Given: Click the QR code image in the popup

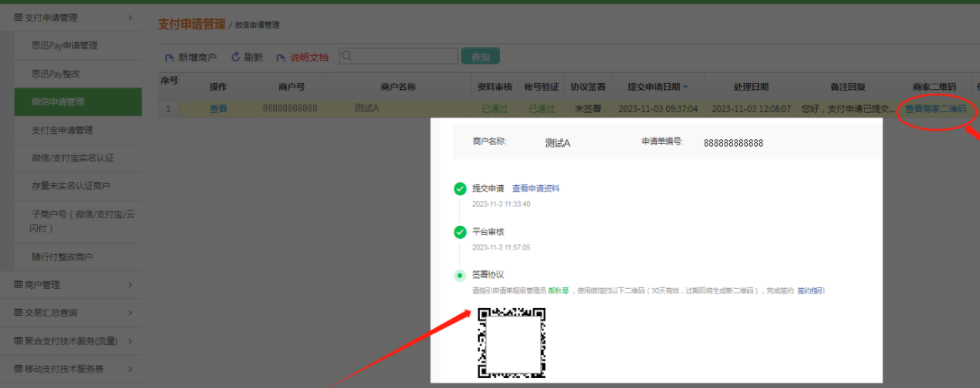Looking at the screenshot, I should pos(512,343).
